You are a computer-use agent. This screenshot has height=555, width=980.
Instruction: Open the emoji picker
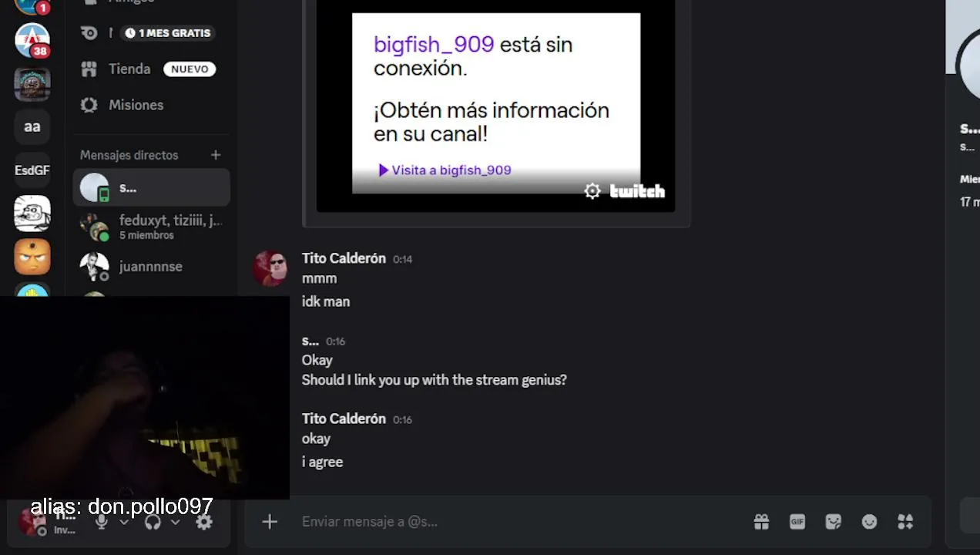[x=869, y=522]
